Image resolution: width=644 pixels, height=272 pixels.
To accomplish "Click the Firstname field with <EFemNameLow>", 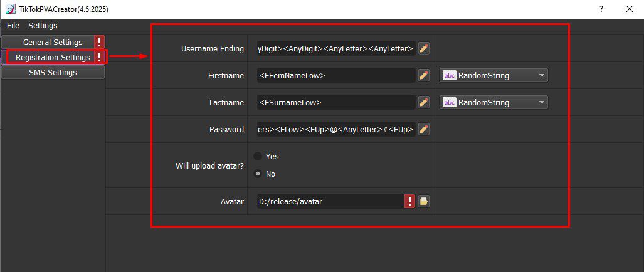I will click(x=336, y=75).
